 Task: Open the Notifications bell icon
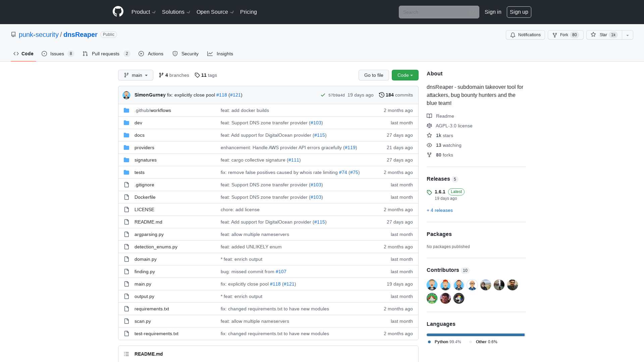coord(513,35)
